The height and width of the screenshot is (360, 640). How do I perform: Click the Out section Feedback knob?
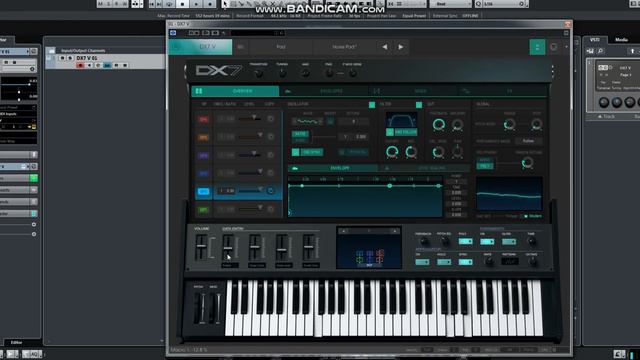tap(439, 124)
